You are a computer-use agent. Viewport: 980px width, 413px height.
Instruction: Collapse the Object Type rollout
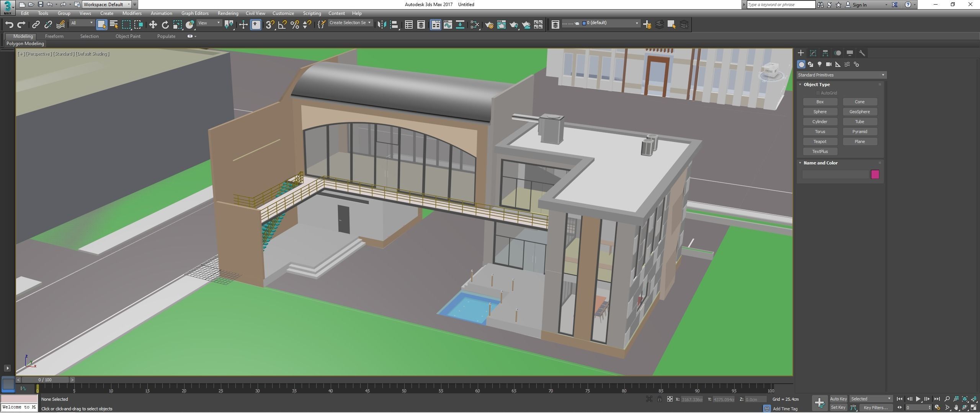click(816, 85)
